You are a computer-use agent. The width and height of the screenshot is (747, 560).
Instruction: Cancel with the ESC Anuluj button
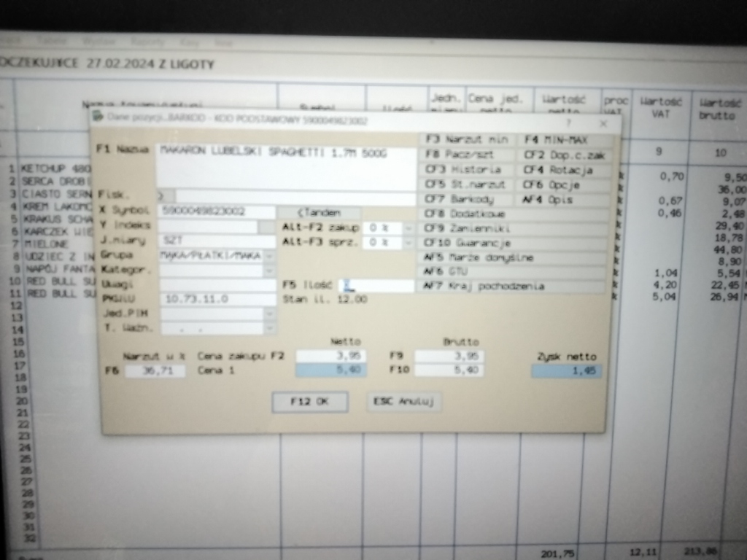click(404, 402)
